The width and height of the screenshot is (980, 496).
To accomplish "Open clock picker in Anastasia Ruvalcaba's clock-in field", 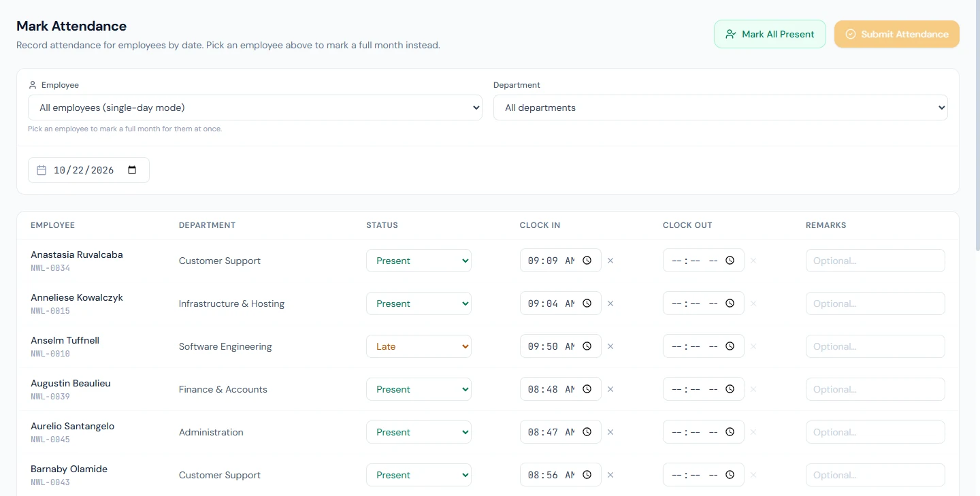I will tap(587, 261).
